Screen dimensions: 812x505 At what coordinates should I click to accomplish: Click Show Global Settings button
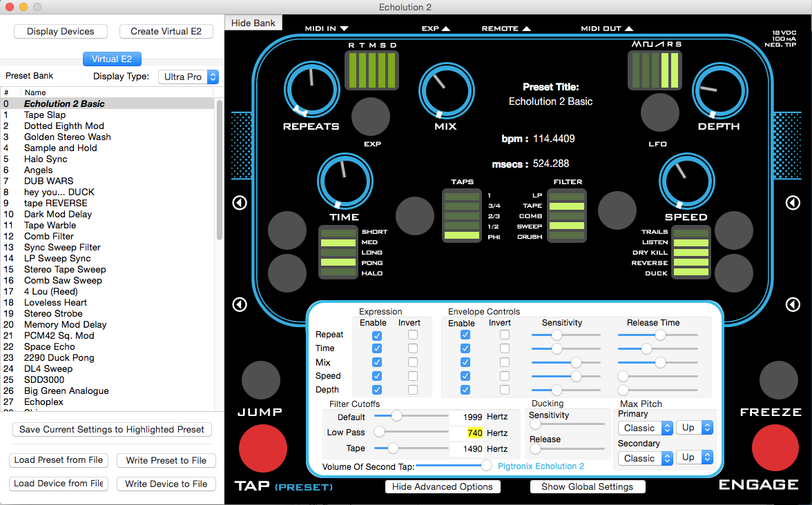pyautogui.click(x=587, y=486)
